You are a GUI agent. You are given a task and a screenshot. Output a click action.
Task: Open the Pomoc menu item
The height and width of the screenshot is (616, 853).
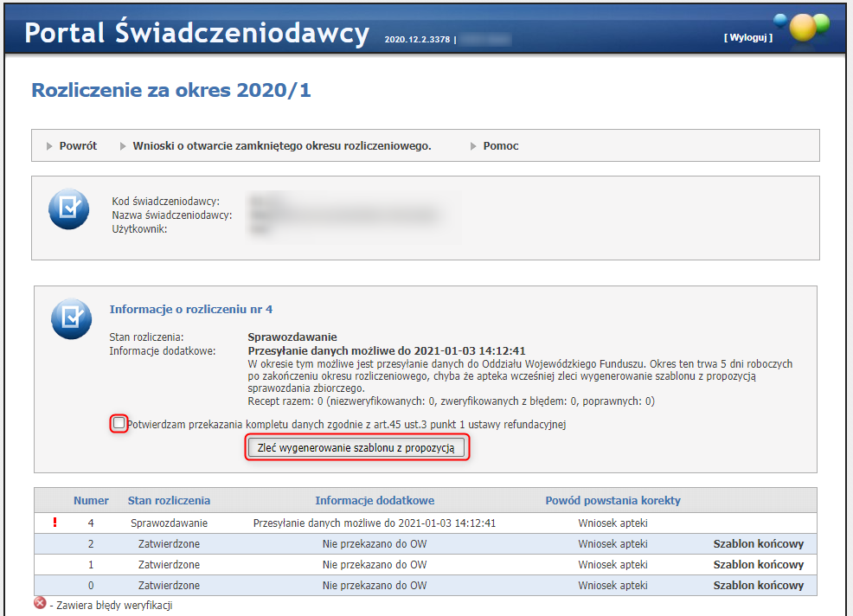(501, 145)
